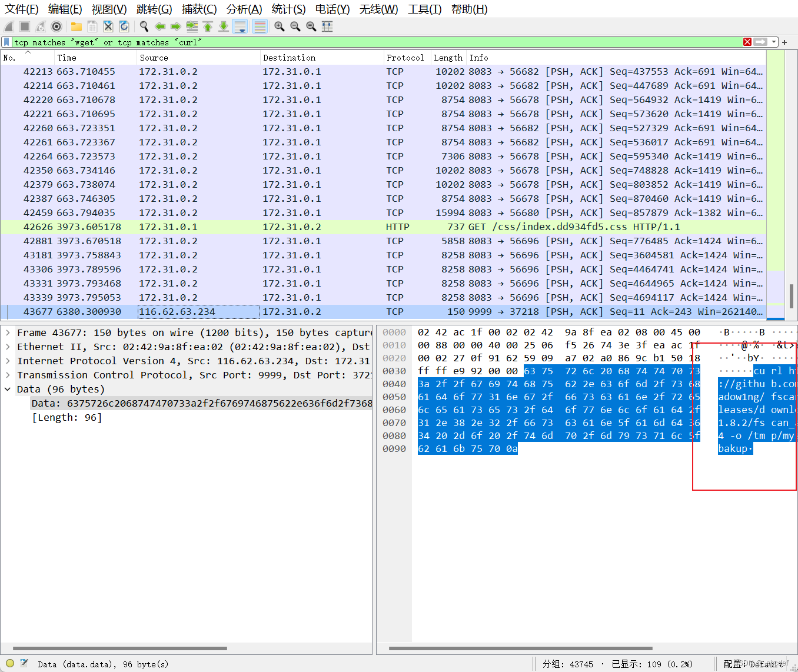Sort by the Info column header
This screenshot has height=672, width=798.
(617, 58)
